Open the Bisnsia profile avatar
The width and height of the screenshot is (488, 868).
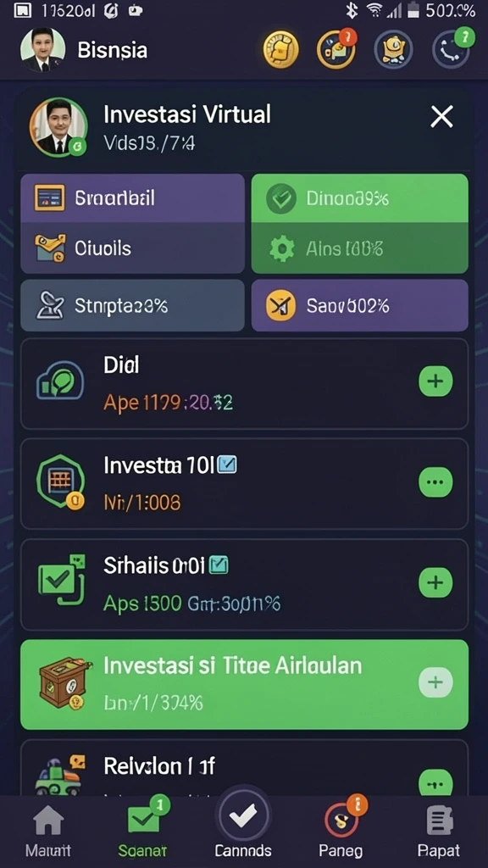coord(42,50)
